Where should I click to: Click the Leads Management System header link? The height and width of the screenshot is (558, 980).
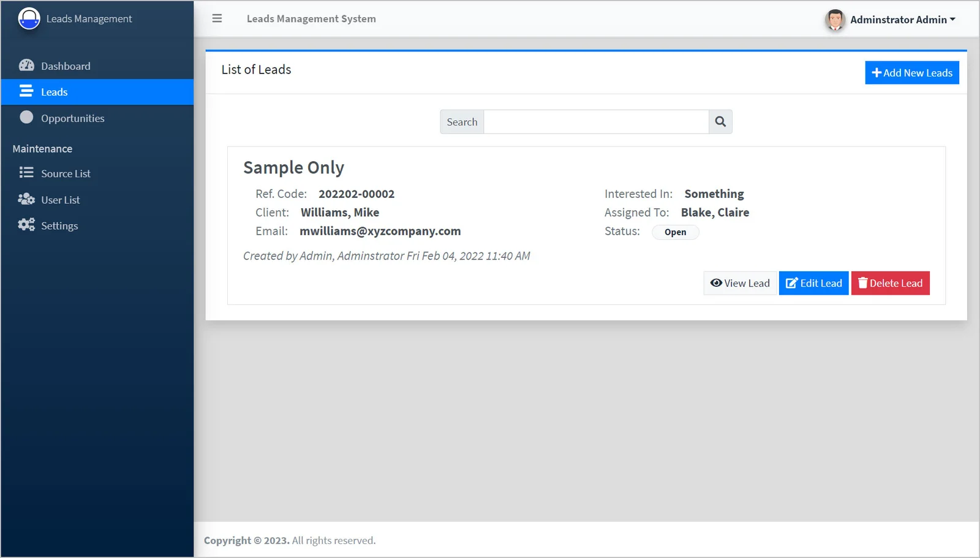click(x=311, y=19)
